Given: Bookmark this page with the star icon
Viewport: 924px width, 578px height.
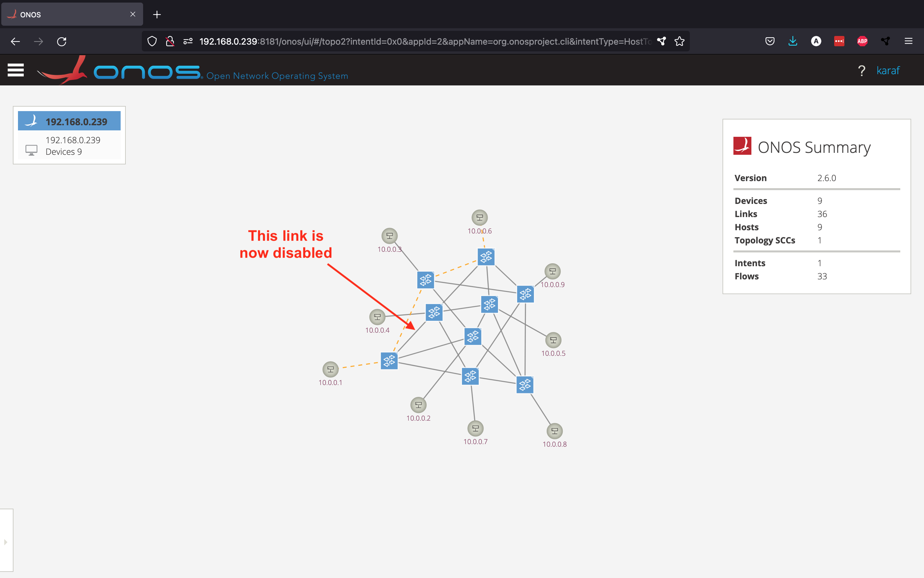Looking at the screenshot, I should coord(679,41).
